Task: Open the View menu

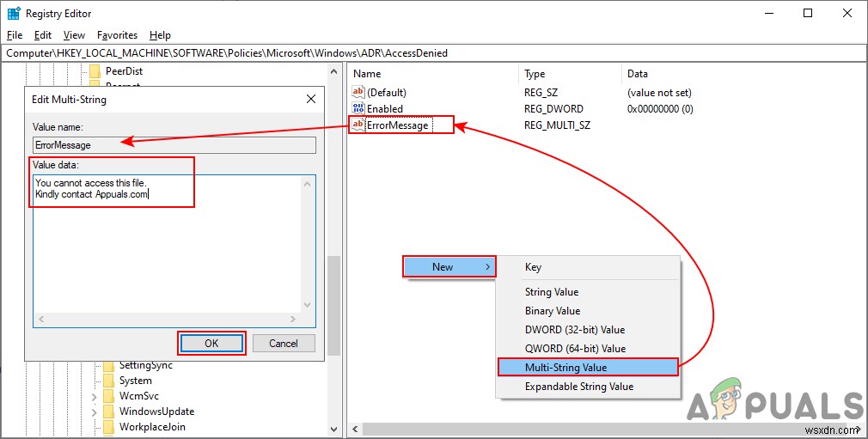Action: click(74, 35)
